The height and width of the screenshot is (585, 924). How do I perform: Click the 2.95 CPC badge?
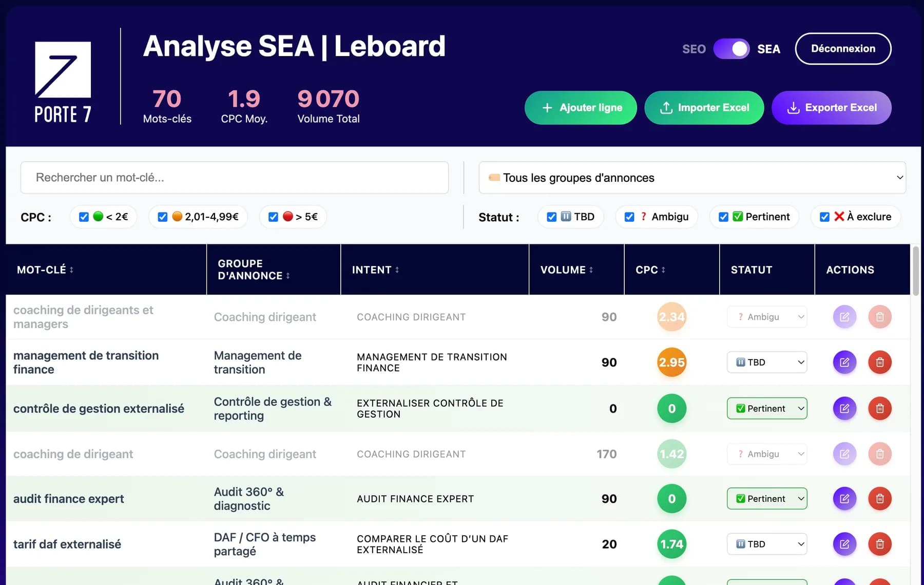[x=671, y=363]
